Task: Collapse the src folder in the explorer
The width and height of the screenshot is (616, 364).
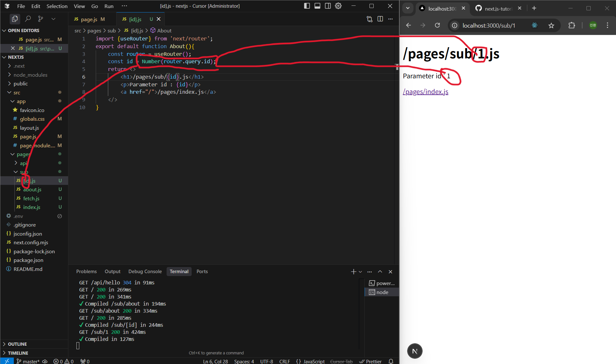Action: 9,92
